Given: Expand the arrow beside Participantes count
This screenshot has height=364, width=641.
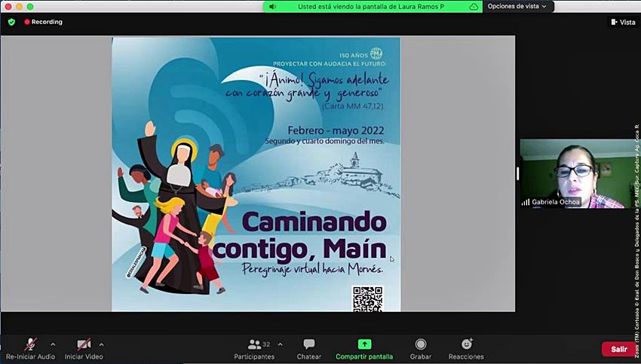Looking at the screenshot, I should tap(280, 344).
